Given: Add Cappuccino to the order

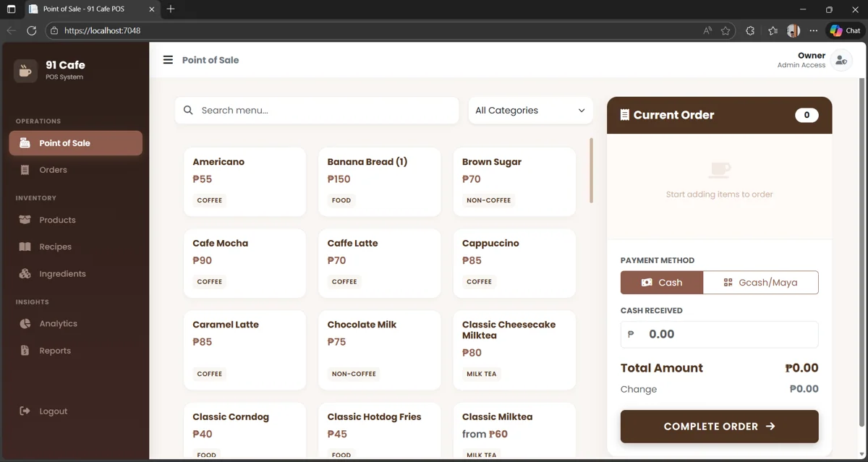Looking at the screenshot, I should click(x=514, y=263).
